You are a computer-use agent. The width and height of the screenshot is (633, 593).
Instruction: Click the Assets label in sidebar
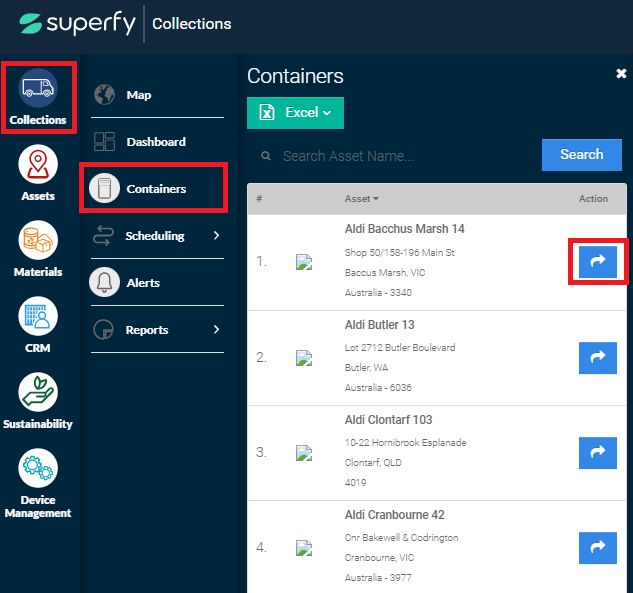38,196
